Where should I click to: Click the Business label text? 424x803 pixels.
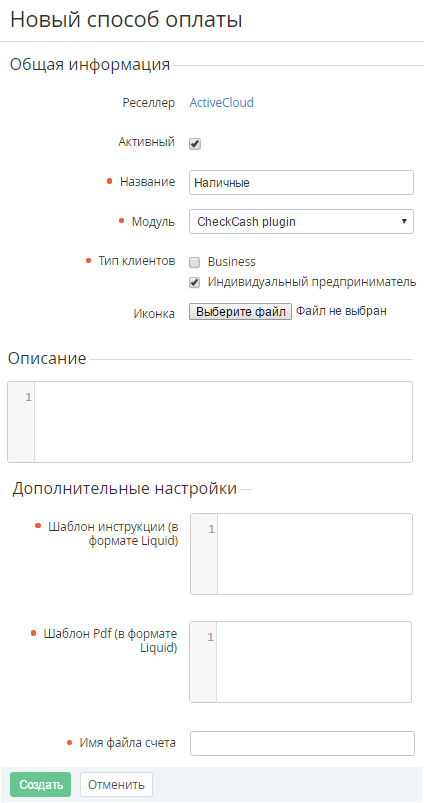[x=231, y=262]
